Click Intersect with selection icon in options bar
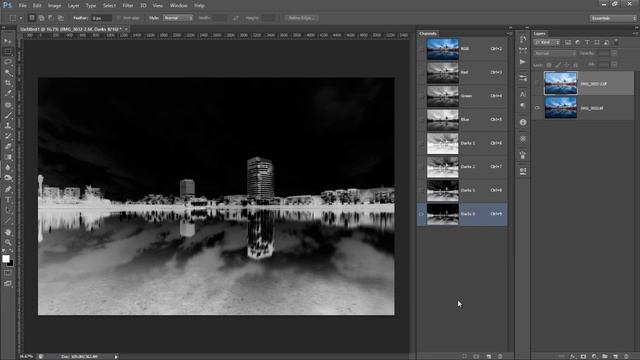640x360 pixels. coord(60,18)
